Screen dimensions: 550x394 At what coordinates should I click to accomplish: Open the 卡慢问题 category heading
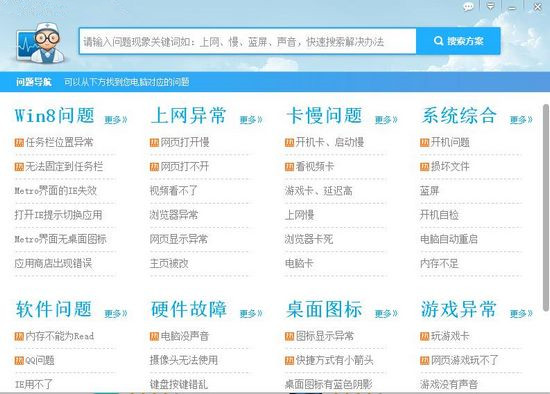(324, 116)
